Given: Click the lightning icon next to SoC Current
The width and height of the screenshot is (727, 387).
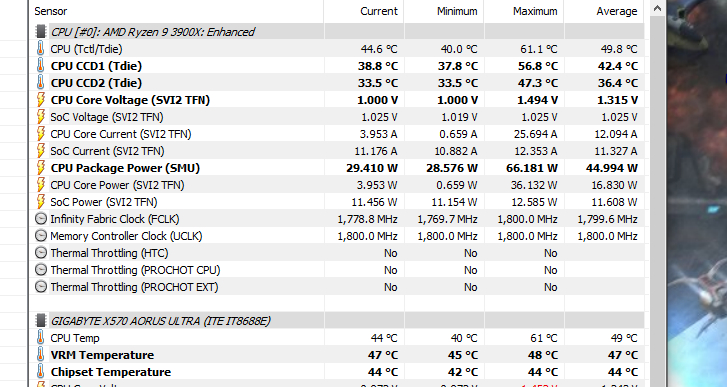Looking at the screenshot, I should [x=41, y=151].
